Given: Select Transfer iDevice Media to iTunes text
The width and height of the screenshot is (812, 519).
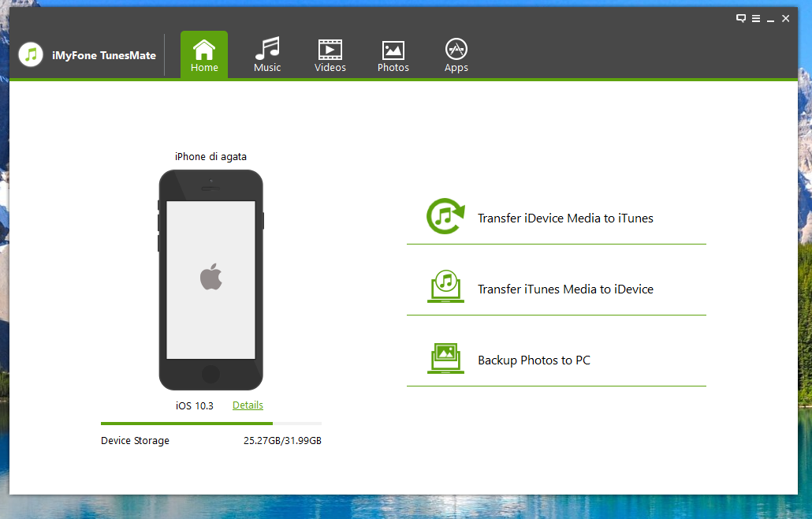Looking at the screenshot, I should coord(565,218).
